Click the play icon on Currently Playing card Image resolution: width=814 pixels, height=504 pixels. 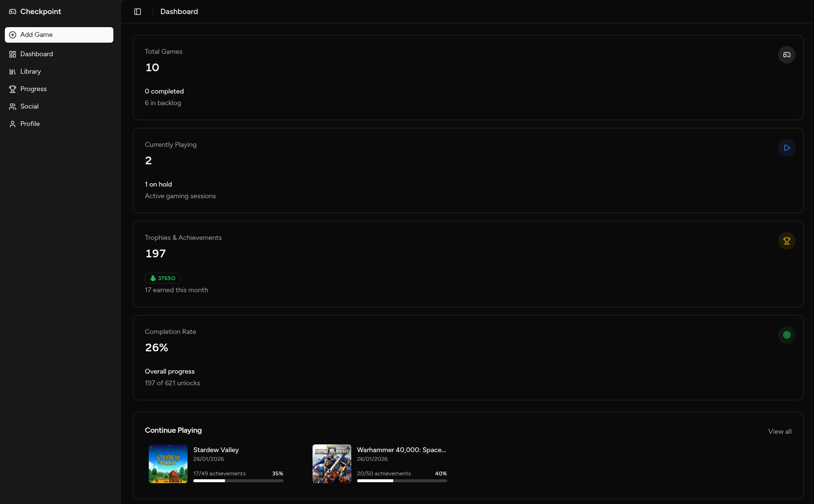pos(786,148)
